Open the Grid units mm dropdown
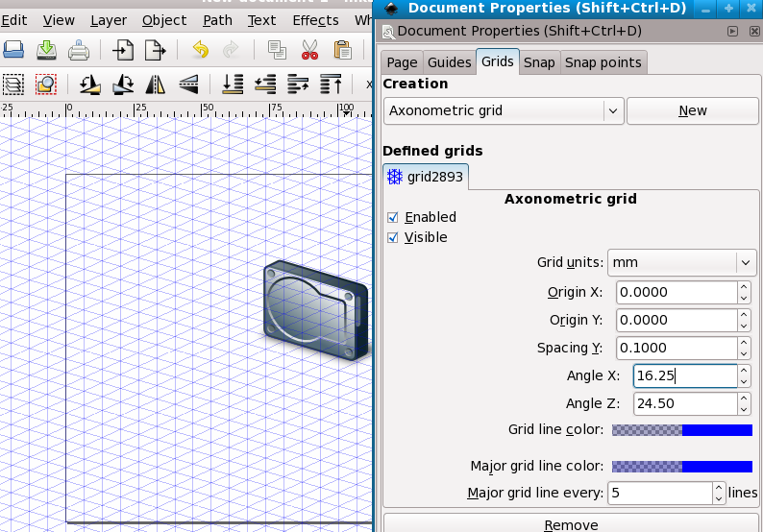 tap(682, 262)
